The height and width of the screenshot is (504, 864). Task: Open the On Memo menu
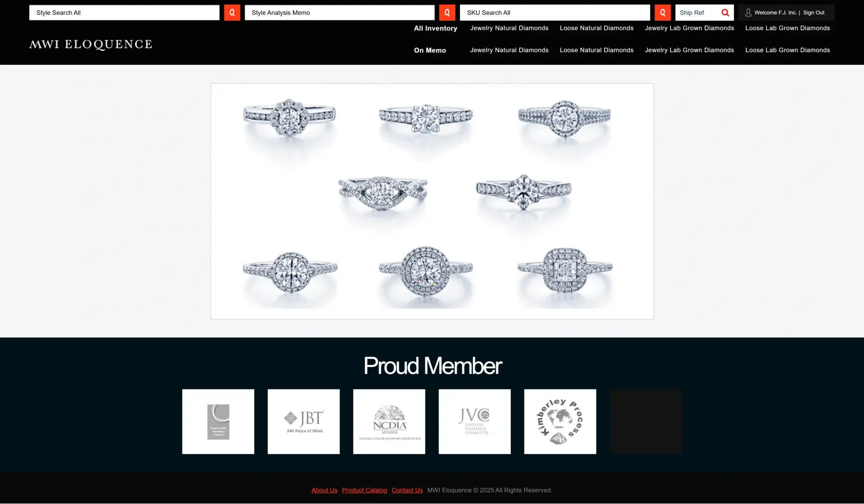(430, 50)
